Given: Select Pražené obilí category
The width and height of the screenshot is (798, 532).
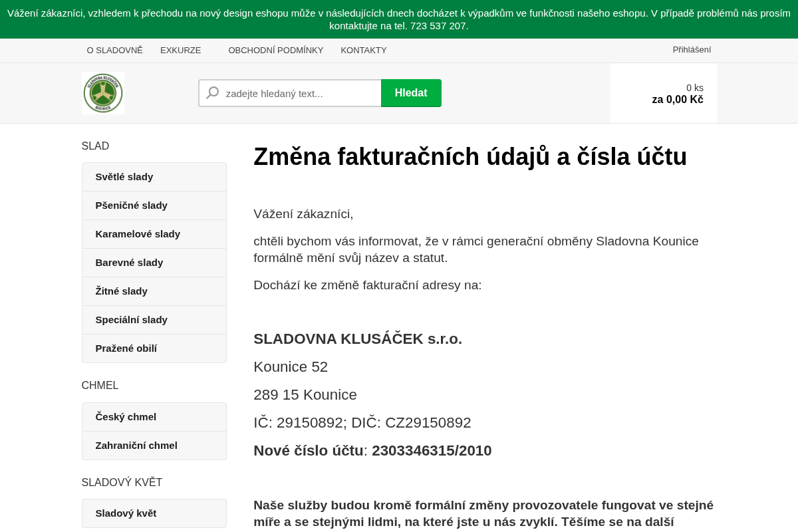Looking at the screenshot, I should 154,348.
